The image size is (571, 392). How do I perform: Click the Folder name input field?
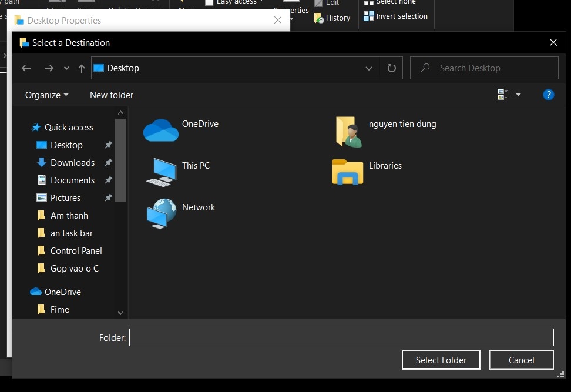pyautogui.click(x=341, y=337)
